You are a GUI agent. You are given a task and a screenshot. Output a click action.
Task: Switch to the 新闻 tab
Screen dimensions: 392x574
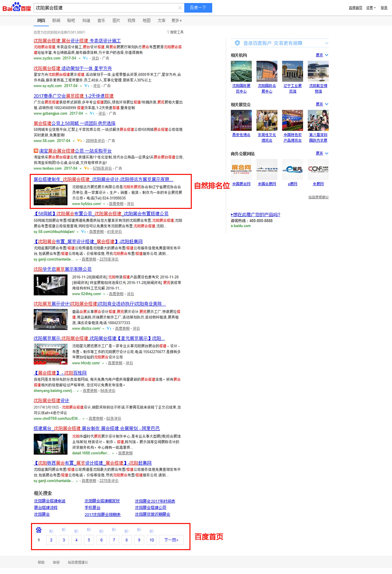(56, 21)
